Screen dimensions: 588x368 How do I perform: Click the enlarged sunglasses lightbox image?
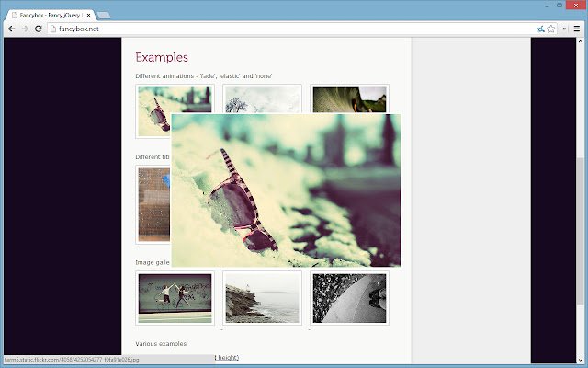coord(286,190)
